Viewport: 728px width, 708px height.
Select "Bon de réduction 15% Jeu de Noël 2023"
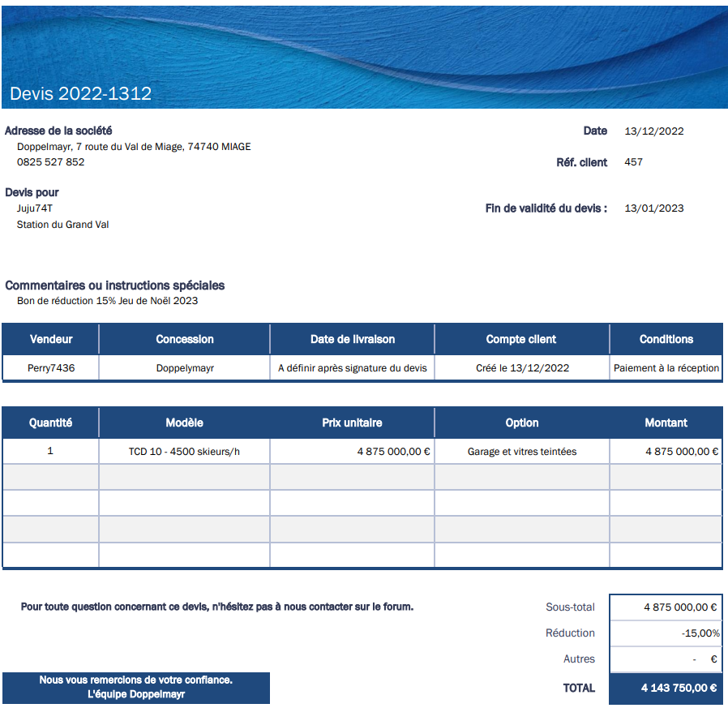[x=107, y=301]
